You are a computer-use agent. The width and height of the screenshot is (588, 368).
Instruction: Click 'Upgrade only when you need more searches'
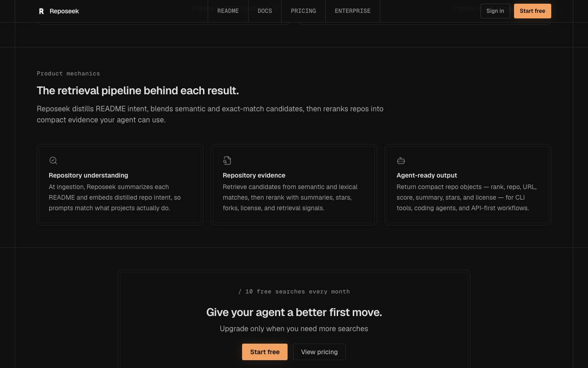coord(294,328)
